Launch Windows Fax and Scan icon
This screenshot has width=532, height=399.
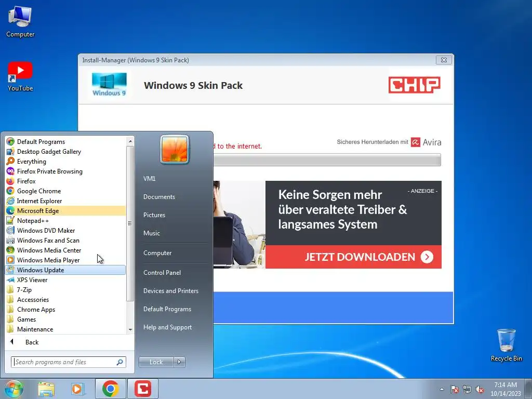(10, 240)
